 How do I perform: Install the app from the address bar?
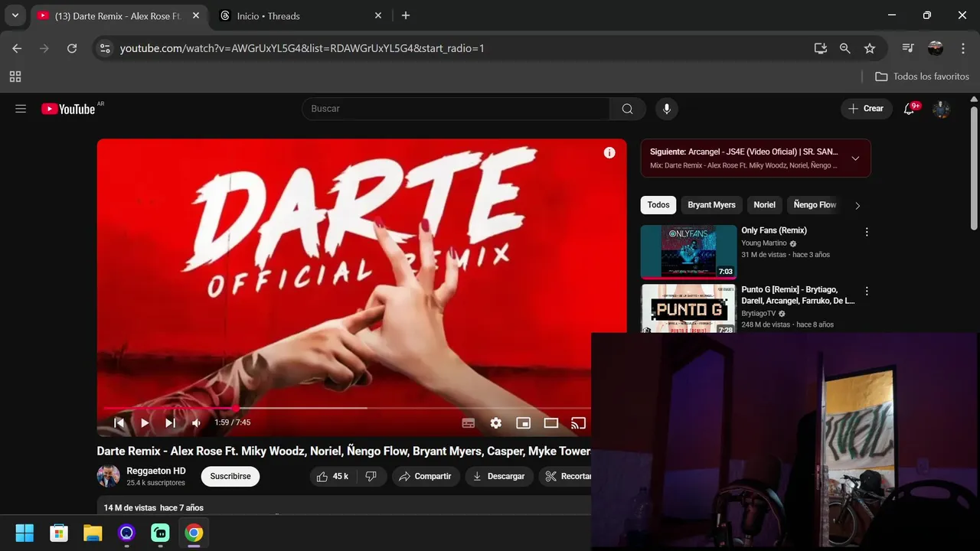pyautogui.click(x=820, y=48)
